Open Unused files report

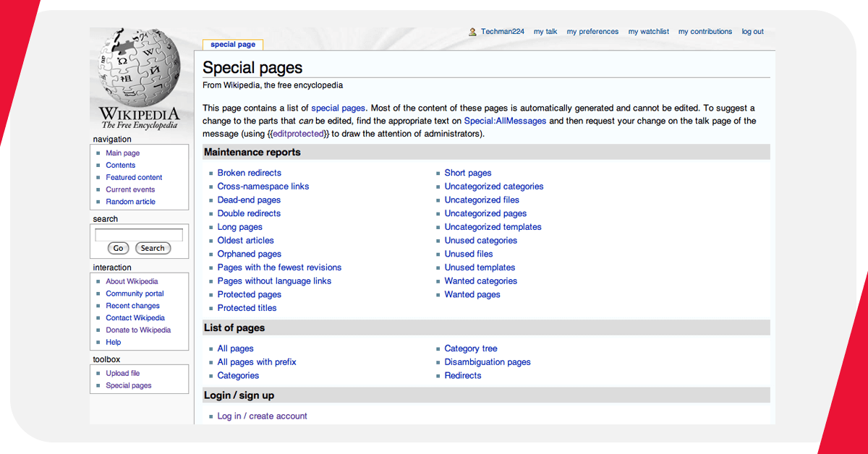coord(469,254)
